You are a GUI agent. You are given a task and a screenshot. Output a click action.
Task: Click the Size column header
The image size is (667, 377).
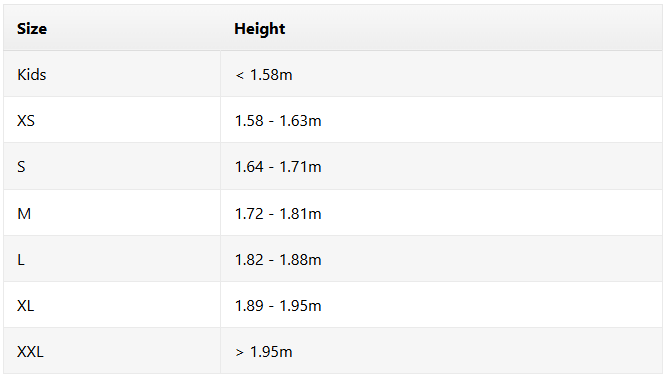tap(32, 29)
